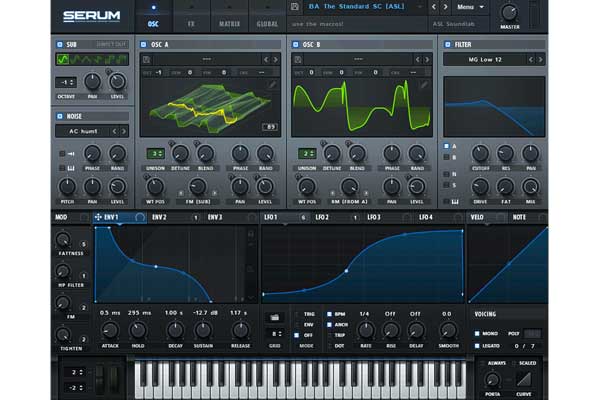Screen dimensions: 600x400
Task: Toggle the NOISE oscillator enable switch
Action: coord(60,116)
